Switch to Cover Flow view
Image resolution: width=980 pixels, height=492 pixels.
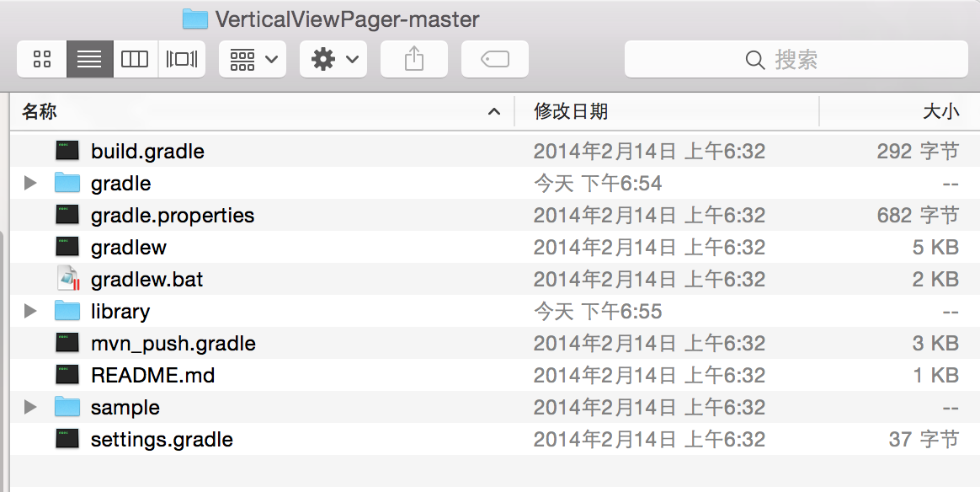tap(182, 59)
